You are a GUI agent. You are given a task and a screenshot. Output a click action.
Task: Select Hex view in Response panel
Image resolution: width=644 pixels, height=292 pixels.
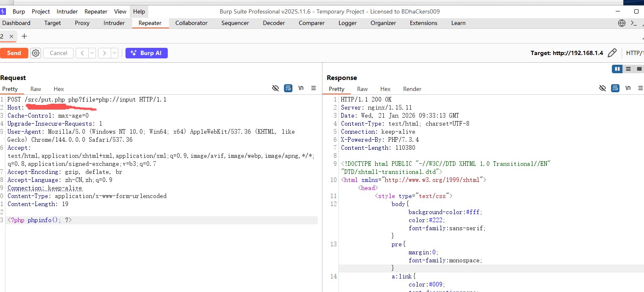[x=385, y=89]
